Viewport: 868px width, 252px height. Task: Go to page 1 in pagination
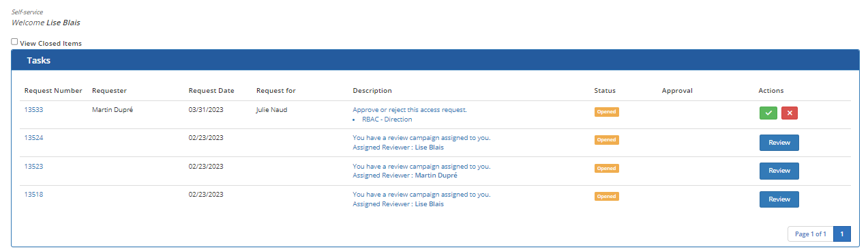(841, 234)
